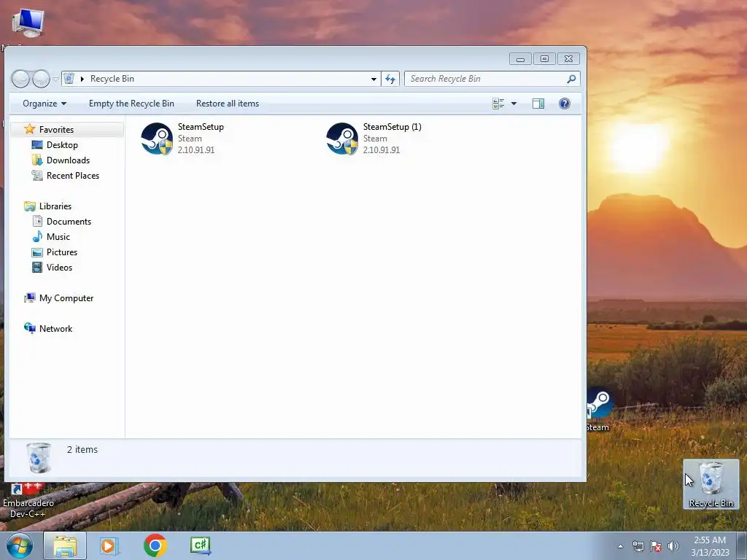The image size is (747, 560).
Task: Open the view options dropdown arrow
Action: tap(514, 104)
